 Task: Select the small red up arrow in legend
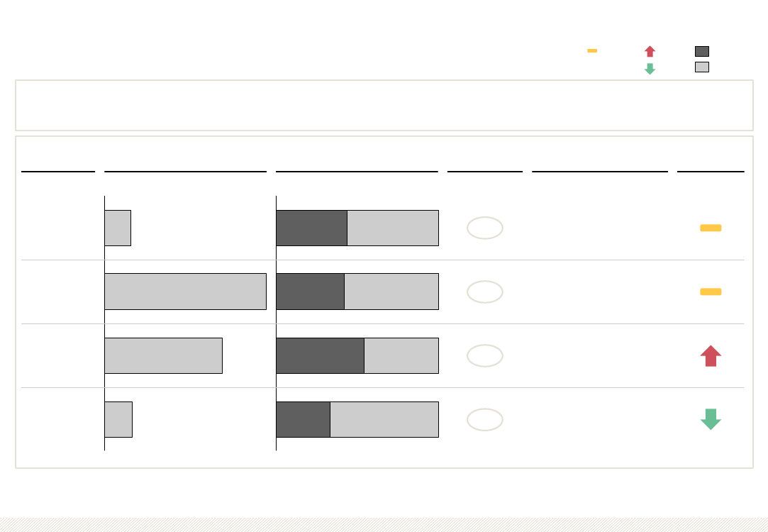(x=650, y=52)
